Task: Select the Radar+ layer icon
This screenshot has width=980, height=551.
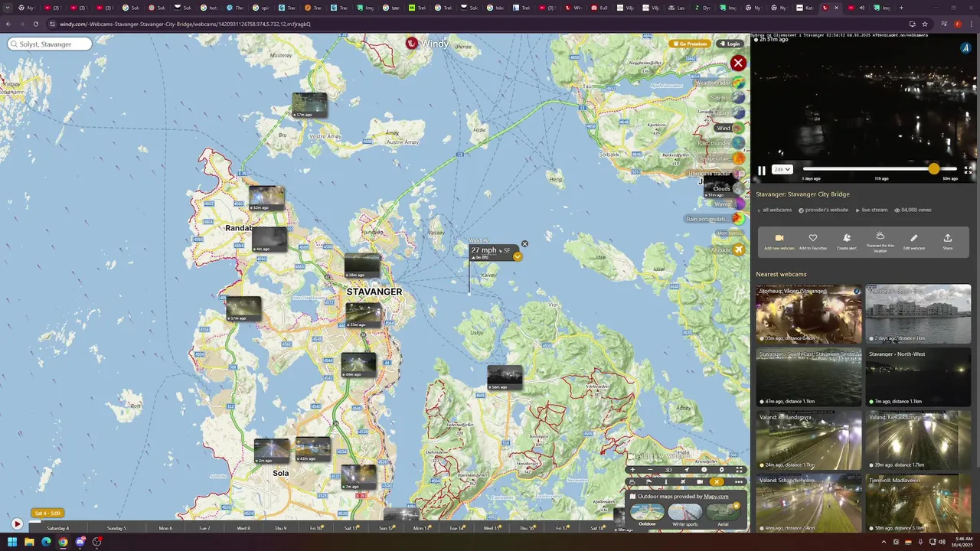Action: (738, 112)
